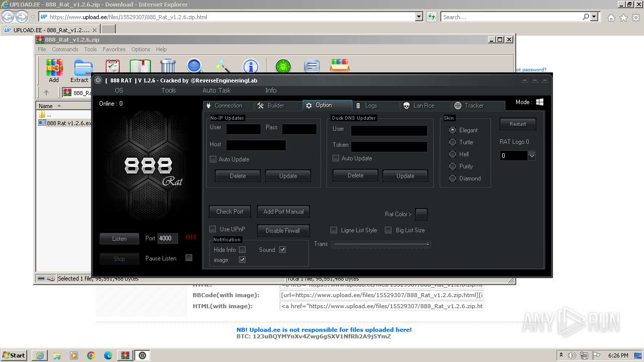Enable No-IP Auto Update checkbox
Image resolution: width=644 pixels, height=362 pixels.
(213, 159)
